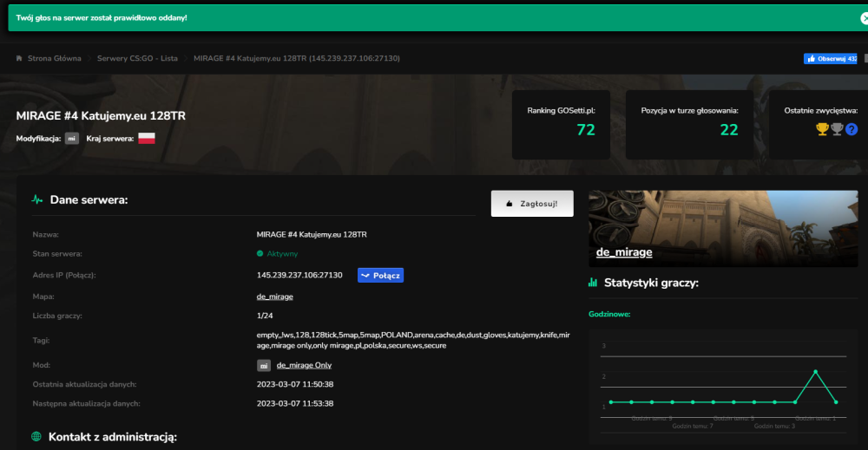The width and height of the screenshot is (868, 450).
Task: Click the silver trophy icon
Action: [x=837, y=129]
